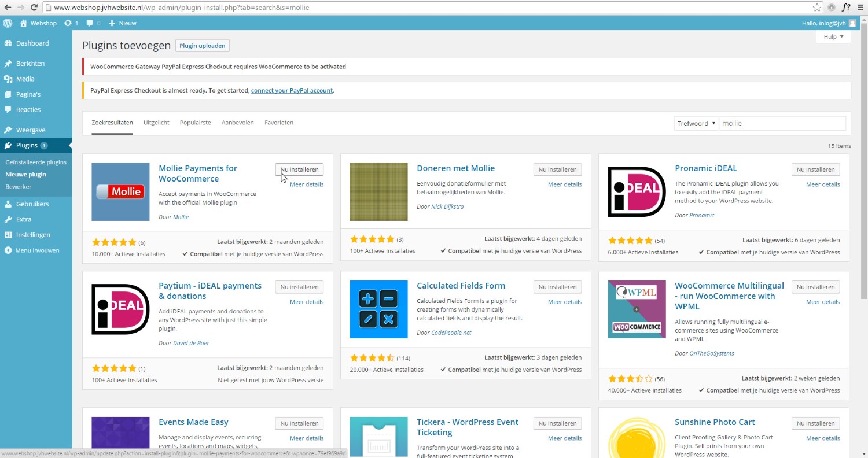Open the Sunshine Photo Cart title link

[715, 422]
